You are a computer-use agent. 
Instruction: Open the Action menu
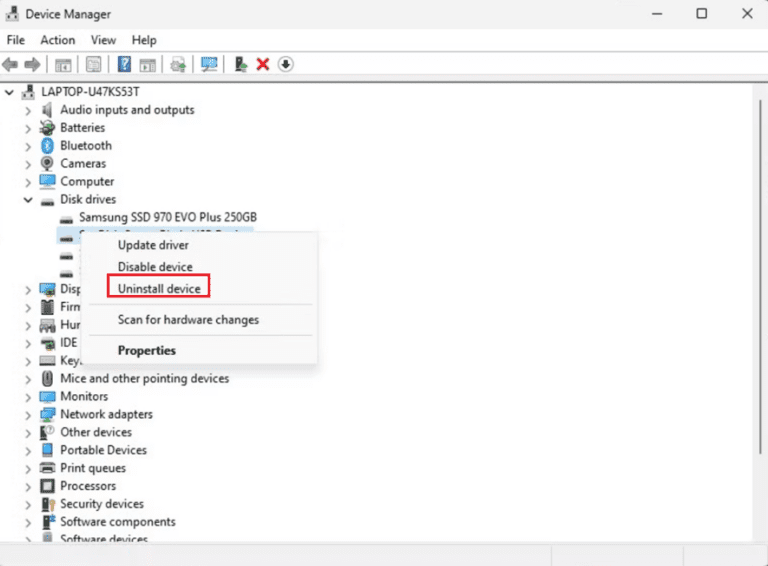(58, 40)
